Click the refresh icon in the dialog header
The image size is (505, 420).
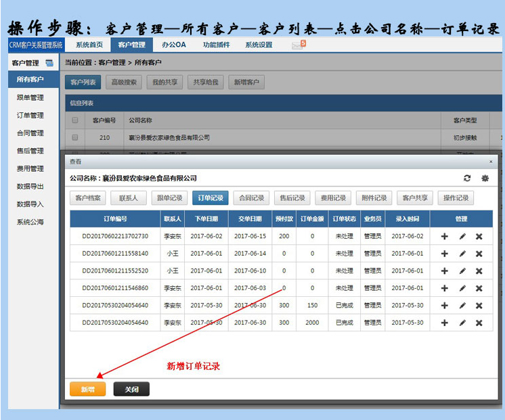[x=467, y=179]
